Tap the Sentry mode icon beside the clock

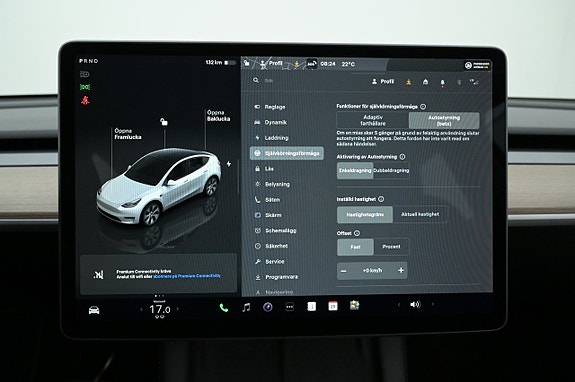[x=312, y=64]
